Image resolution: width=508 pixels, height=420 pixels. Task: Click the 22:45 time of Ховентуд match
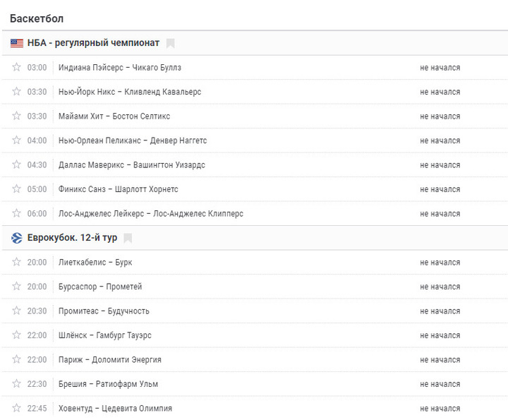pyautogui.click(x=37, y=408)
